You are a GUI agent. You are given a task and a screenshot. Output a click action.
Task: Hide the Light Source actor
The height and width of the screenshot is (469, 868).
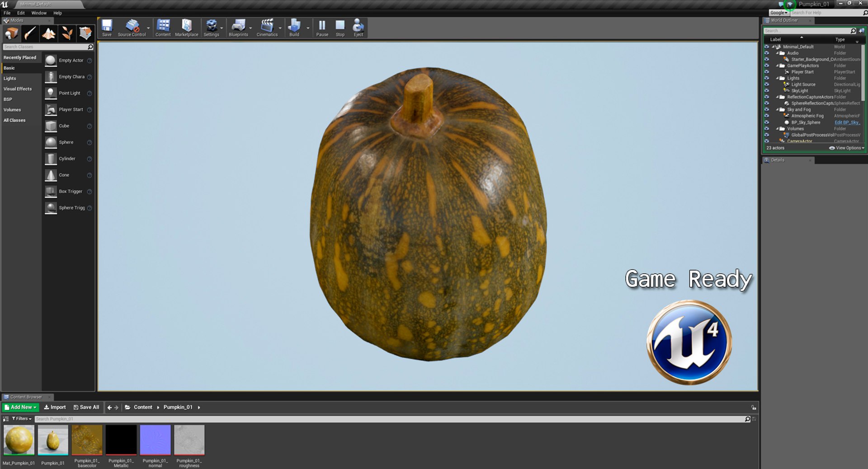766,84
